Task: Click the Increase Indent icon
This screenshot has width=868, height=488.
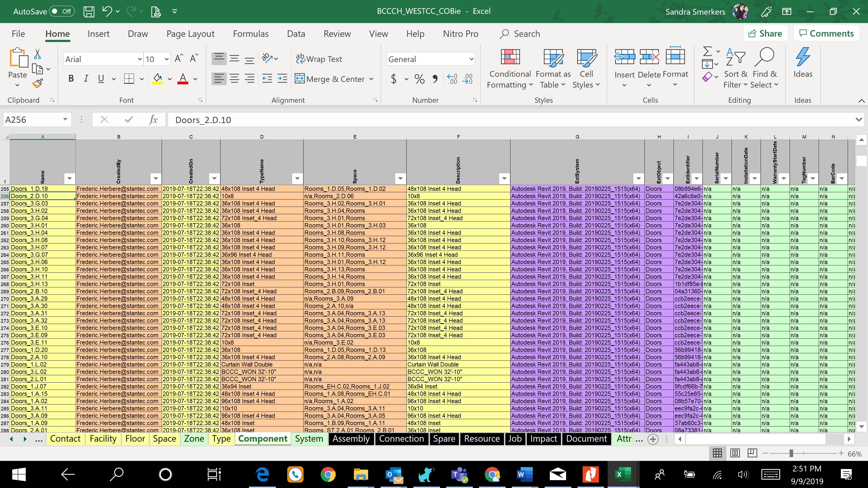Action: pyautogui.click(x=282, y=79)
